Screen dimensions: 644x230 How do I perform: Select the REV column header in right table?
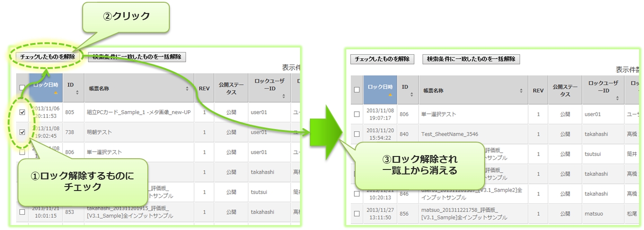[x=538, y=91]
